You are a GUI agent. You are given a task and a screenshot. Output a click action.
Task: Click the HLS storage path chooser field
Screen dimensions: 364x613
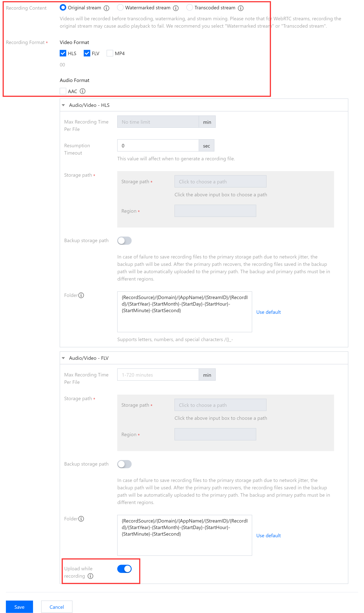pos(220,181)
